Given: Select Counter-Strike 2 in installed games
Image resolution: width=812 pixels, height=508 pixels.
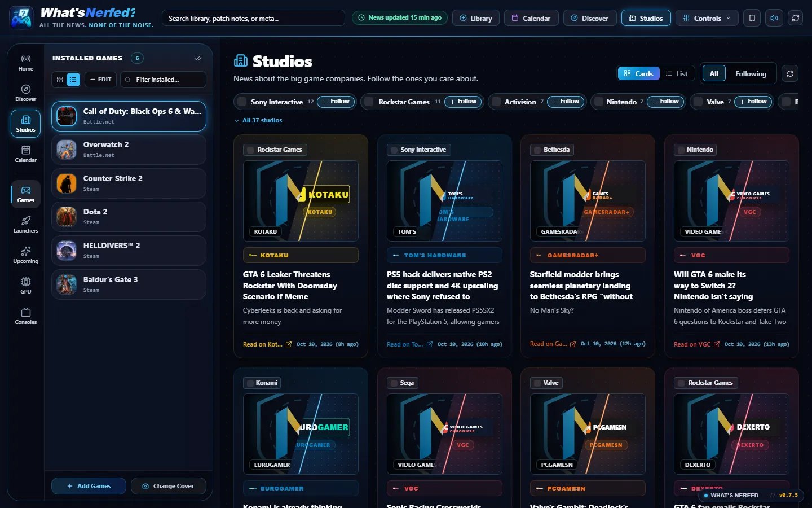Looking at the screenshot, I should 129,183.
